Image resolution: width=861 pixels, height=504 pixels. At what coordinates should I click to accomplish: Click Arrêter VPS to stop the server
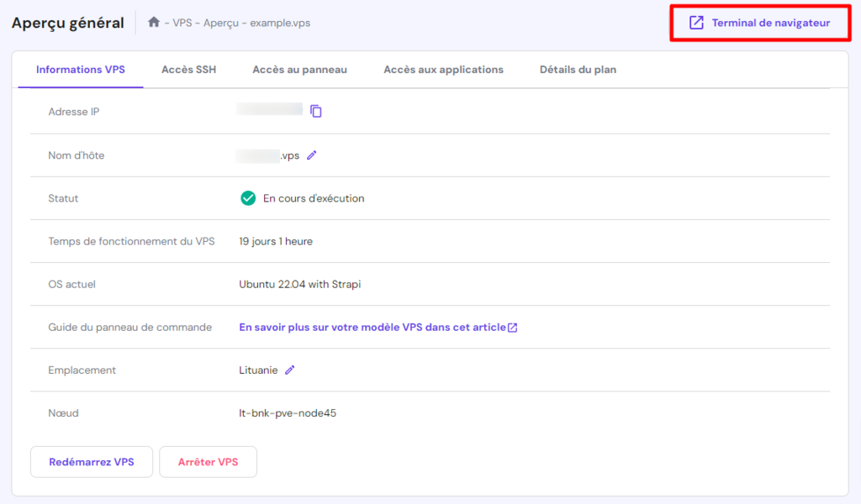point(208,461)
